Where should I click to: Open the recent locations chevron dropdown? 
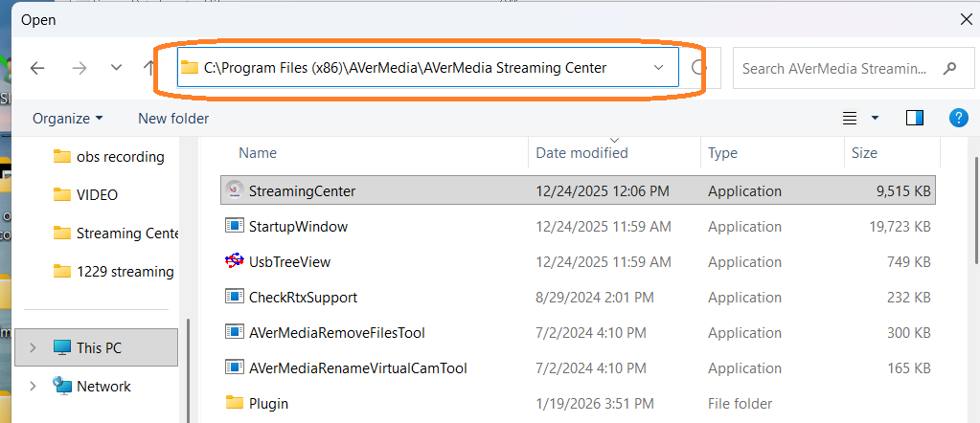click(116, 68)
